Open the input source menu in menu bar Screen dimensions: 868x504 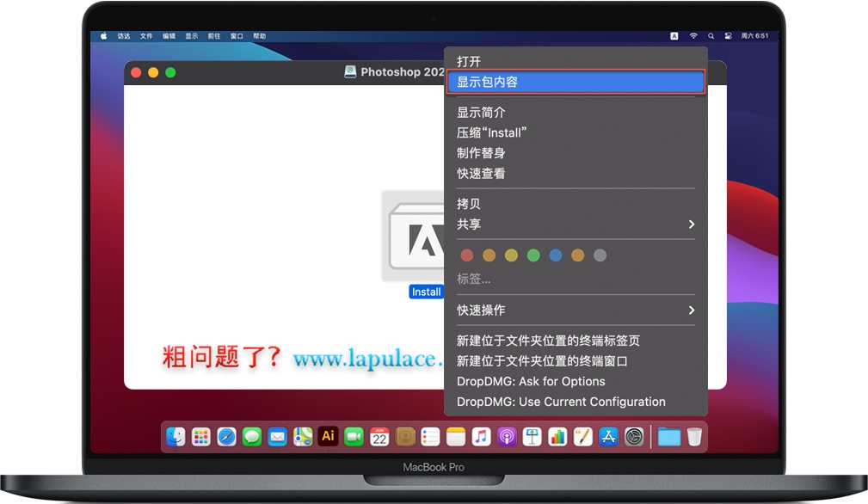point(674,36)
